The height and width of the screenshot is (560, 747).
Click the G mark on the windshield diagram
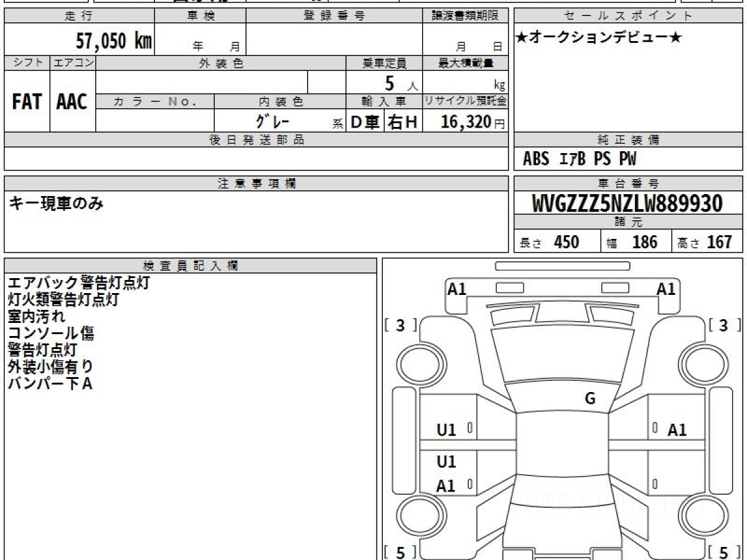[x=590, y=399]
